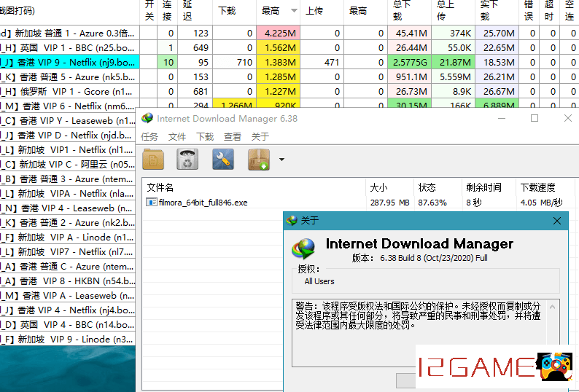Open the 任务 menu
Image resolution: width=579 pixels, height=392 pixels.
(149, 136)
